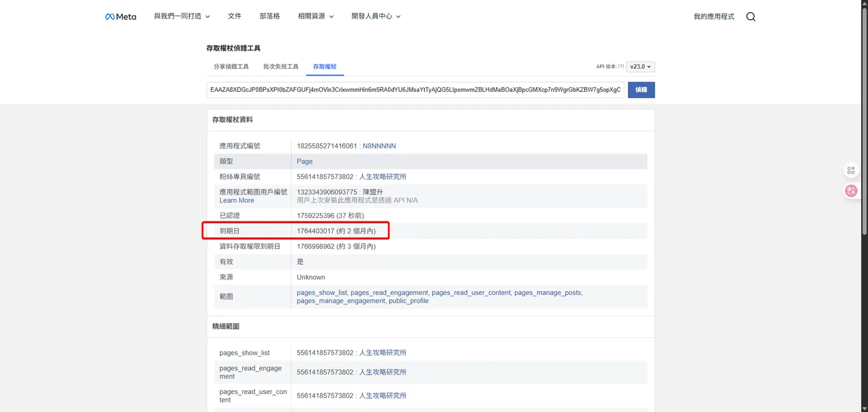Click the access token input field
This screenshot has width=868, height=412.
point(415,90)
